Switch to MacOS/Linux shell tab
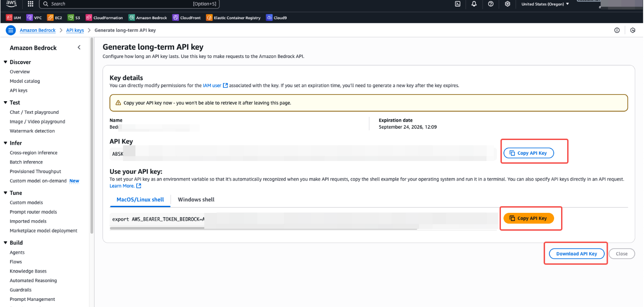 coord(140,200)
